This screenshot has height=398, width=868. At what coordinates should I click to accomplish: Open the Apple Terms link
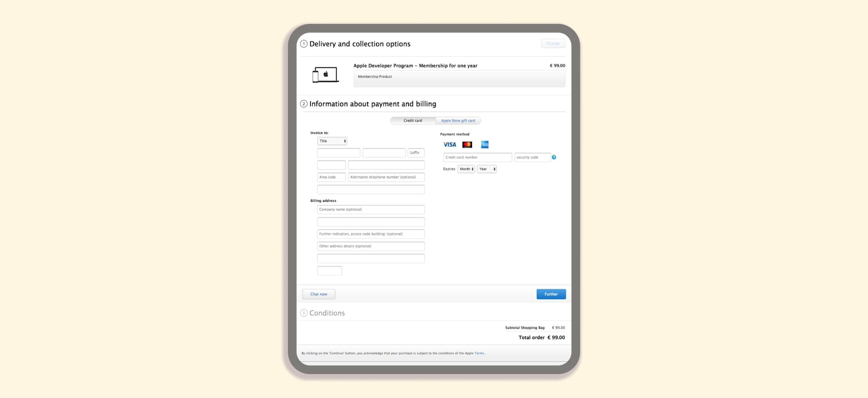coord(479,353)
